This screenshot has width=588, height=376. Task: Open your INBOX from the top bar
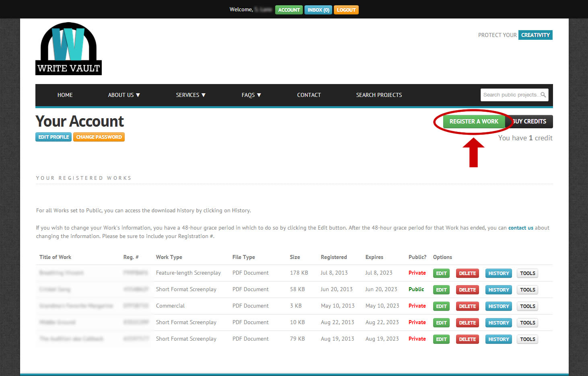point(318,10)
